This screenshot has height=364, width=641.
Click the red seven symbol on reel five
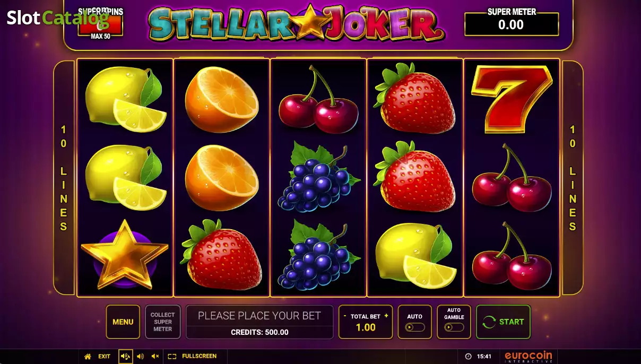click(512, 99)
